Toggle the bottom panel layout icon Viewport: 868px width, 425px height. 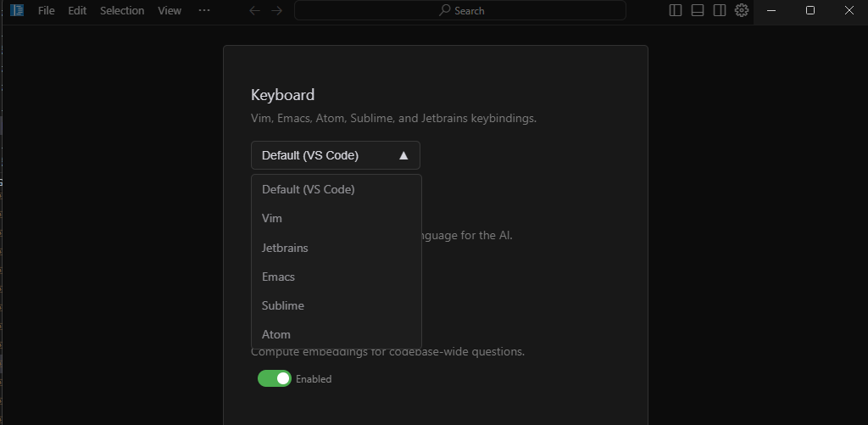(x=698, y=10)
